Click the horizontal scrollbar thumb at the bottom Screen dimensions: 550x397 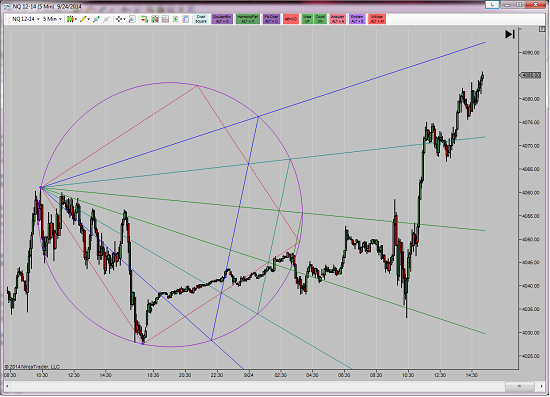click(520, 386)
